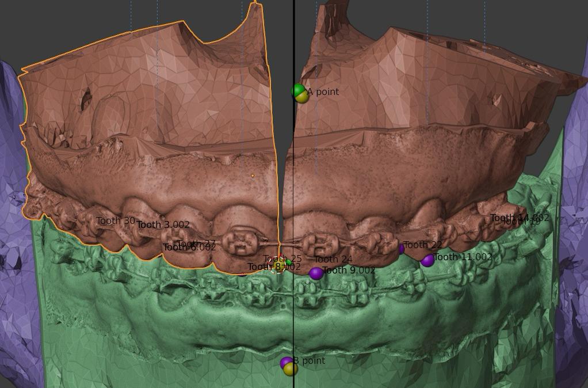Pick the purple marker beside Tooth 22
Viewport: 588px width, 388px height.
pos(401,249)
